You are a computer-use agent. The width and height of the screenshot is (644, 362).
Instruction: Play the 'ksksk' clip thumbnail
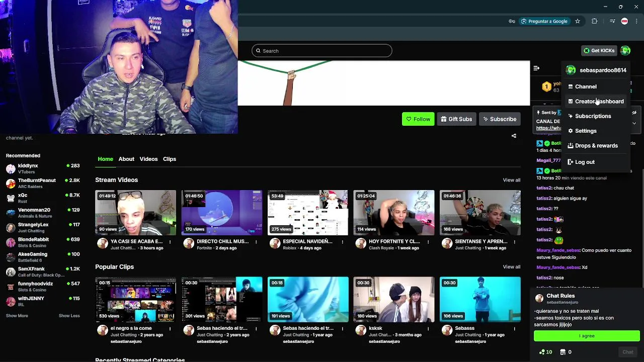[x=394, y=300]
